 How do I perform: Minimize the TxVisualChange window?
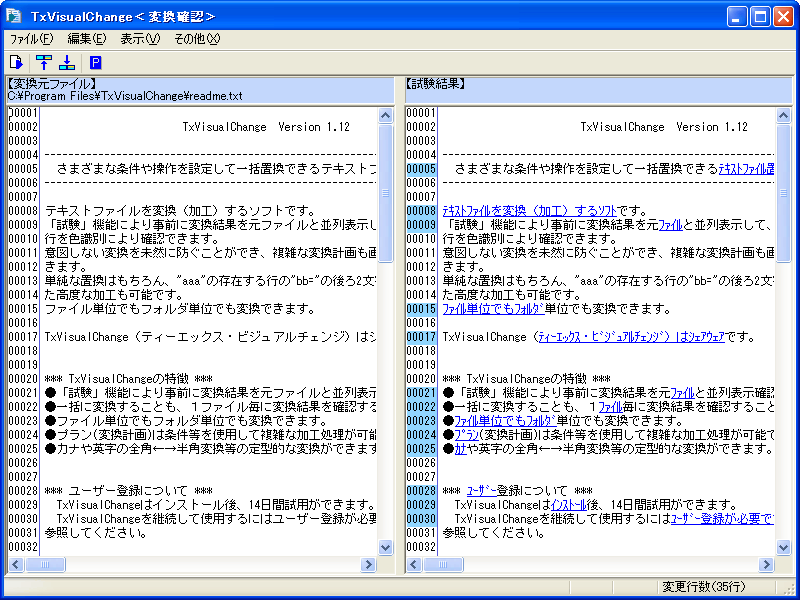pyautogui.click(x=737, y=17)
